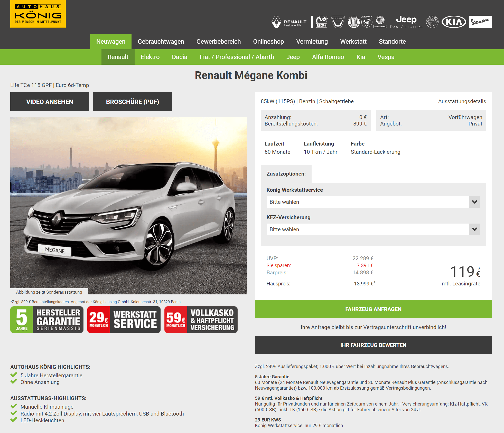The image size is (504, 433).
Task: Expand the KFZ-Versicherung dropdown
Action: pos(373,229)
